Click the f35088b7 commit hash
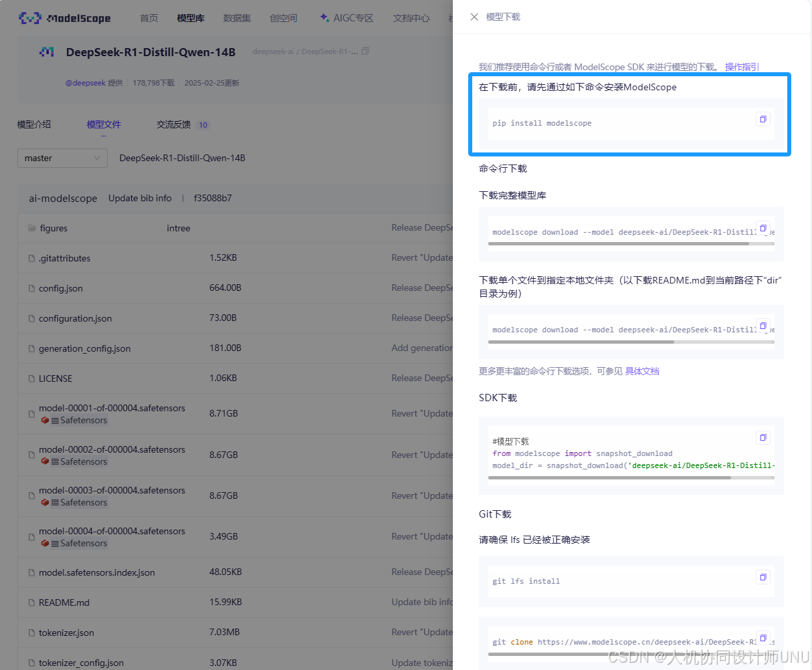This screenshot has width=812, height=670. point(213,198)
